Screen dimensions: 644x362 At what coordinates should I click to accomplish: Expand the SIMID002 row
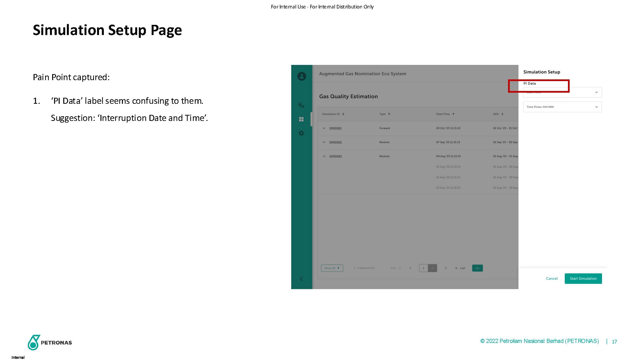point(324,142)
